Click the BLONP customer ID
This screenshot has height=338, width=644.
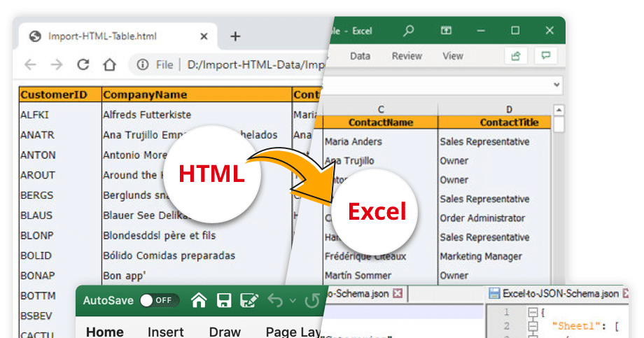(37, 236)
